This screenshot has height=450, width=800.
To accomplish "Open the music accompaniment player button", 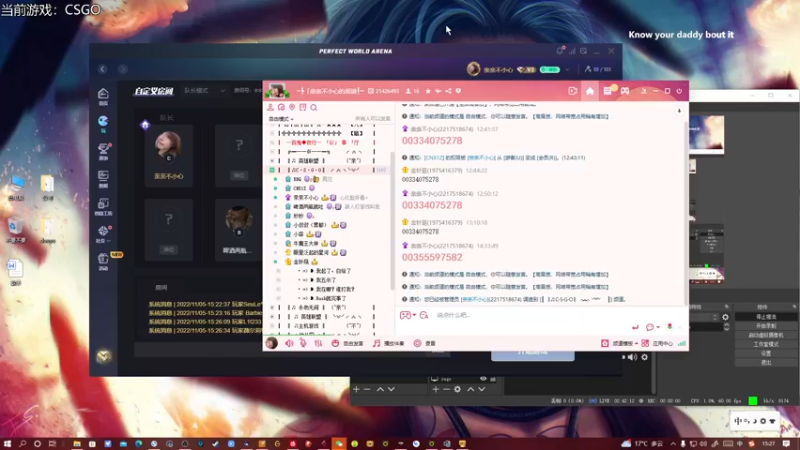I will (388, 343).
